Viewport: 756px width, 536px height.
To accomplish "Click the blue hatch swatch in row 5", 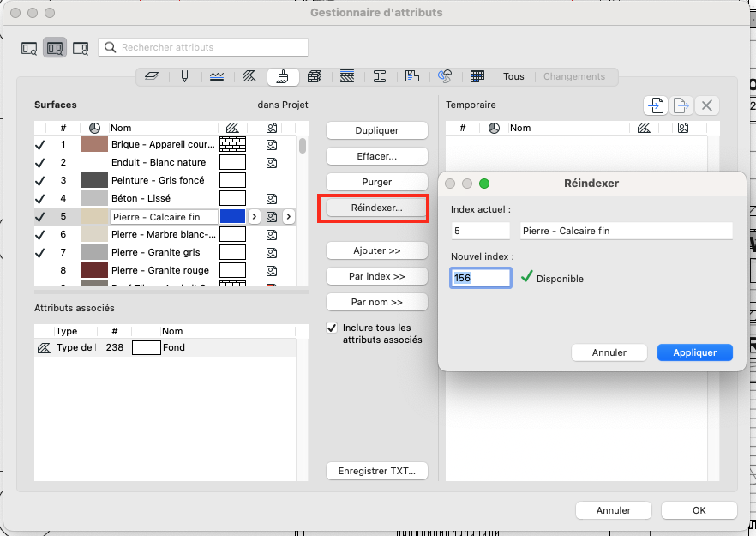I will click(x=232, y=216).
